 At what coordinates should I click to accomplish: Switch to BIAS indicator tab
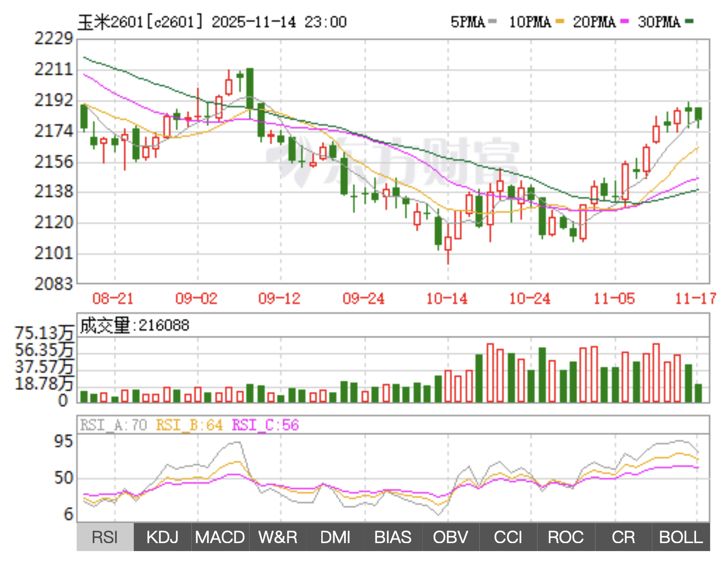pos(392,537)
